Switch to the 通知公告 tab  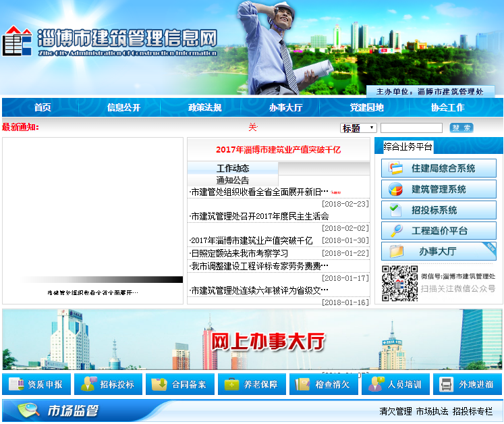tap(233, 180)
